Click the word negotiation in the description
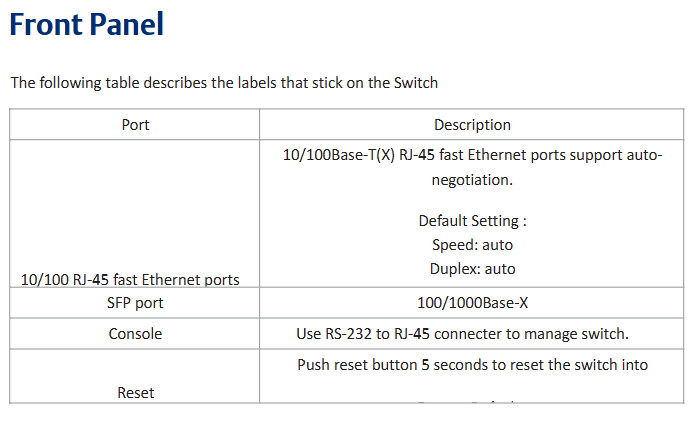The image size is (697, 423). click(472, 181)
